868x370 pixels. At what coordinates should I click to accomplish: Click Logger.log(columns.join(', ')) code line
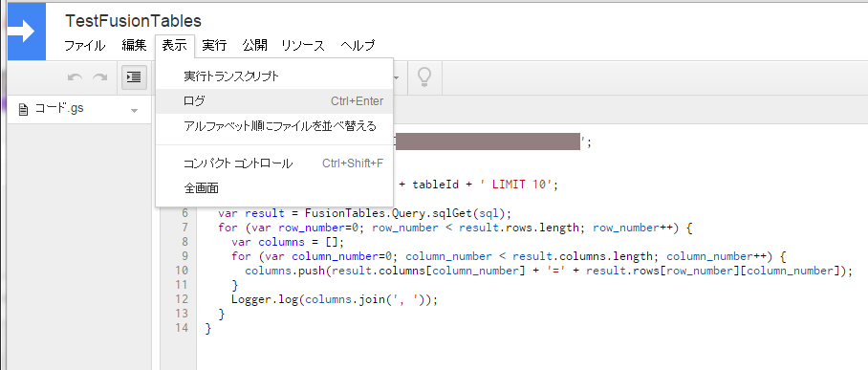click(x=335, y=299)
